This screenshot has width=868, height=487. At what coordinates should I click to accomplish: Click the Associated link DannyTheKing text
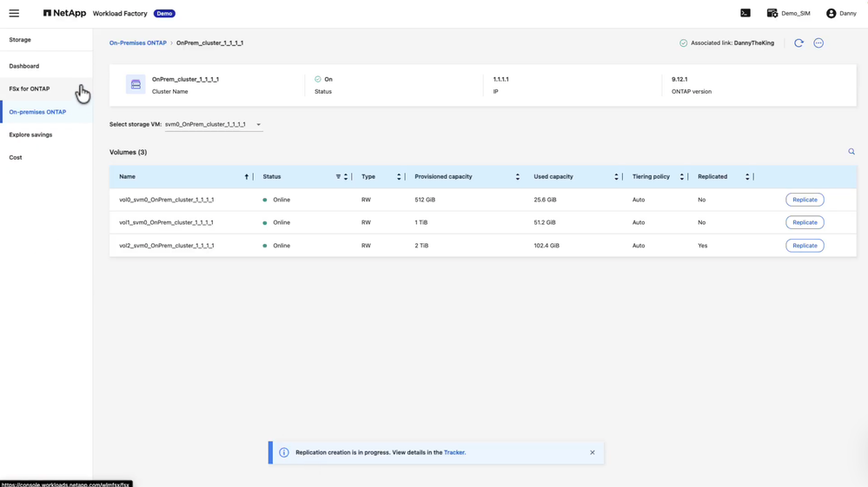click(732, 43)
